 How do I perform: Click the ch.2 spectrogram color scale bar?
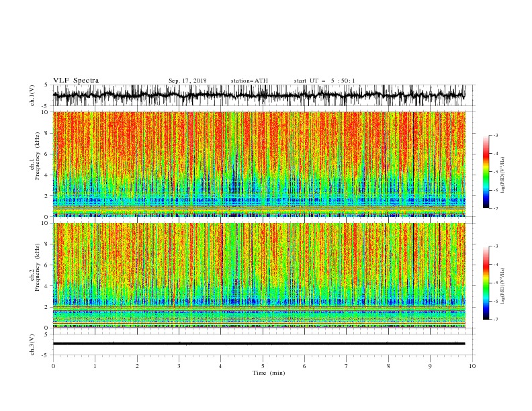click(x=486, y=283)
